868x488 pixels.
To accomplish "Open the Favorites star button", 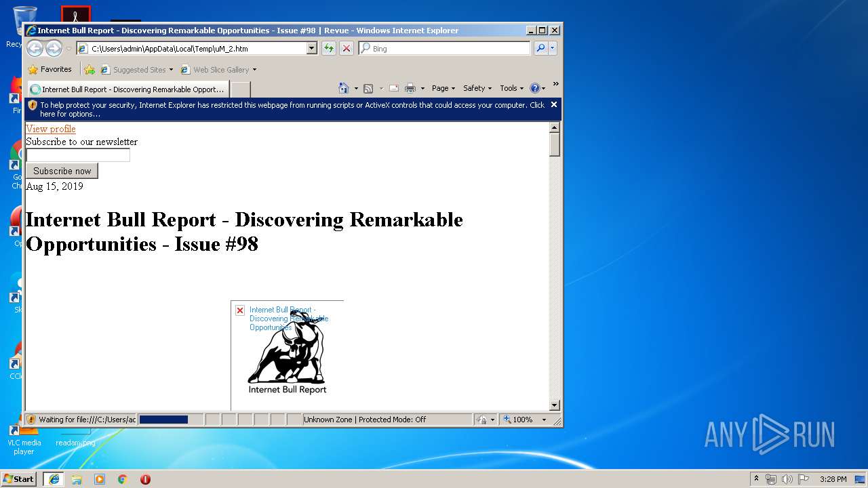I will pos(50,69).
